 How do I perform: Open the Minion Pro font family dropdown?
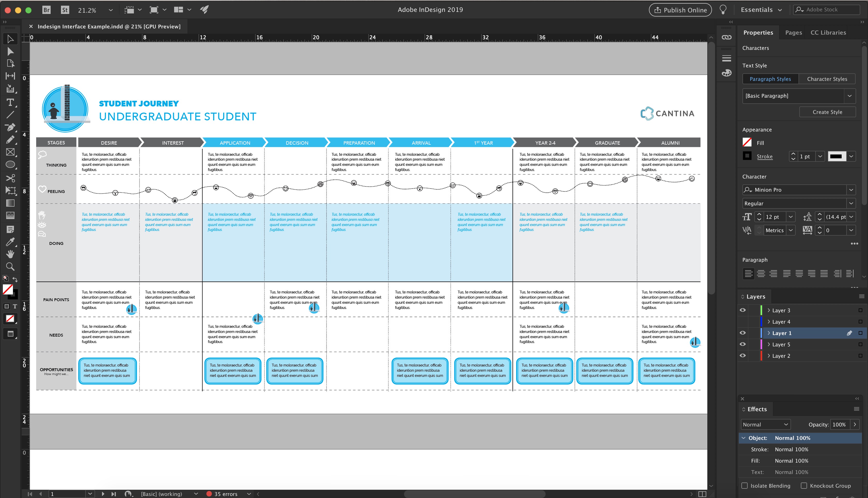(x=851, y=190)
